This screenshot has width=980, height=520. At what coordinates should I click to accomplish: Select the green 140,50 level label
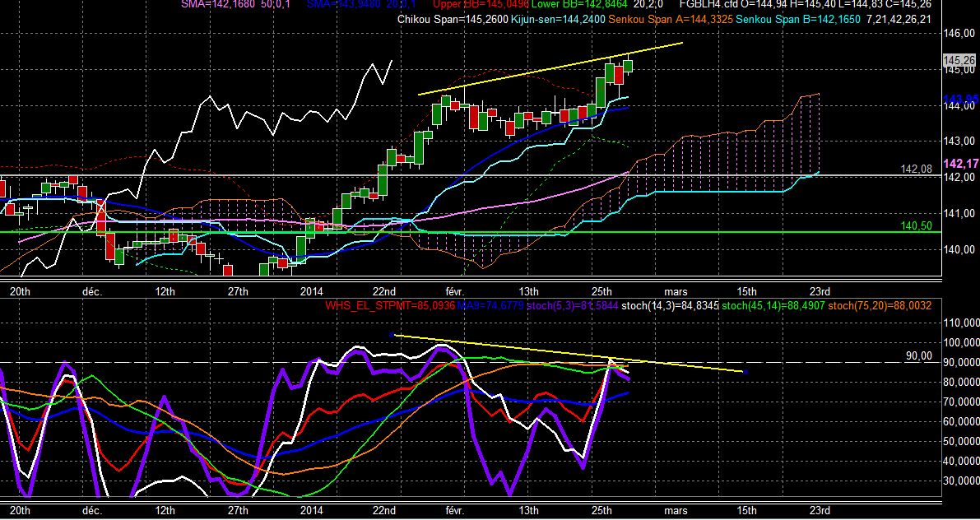(917, 226)
